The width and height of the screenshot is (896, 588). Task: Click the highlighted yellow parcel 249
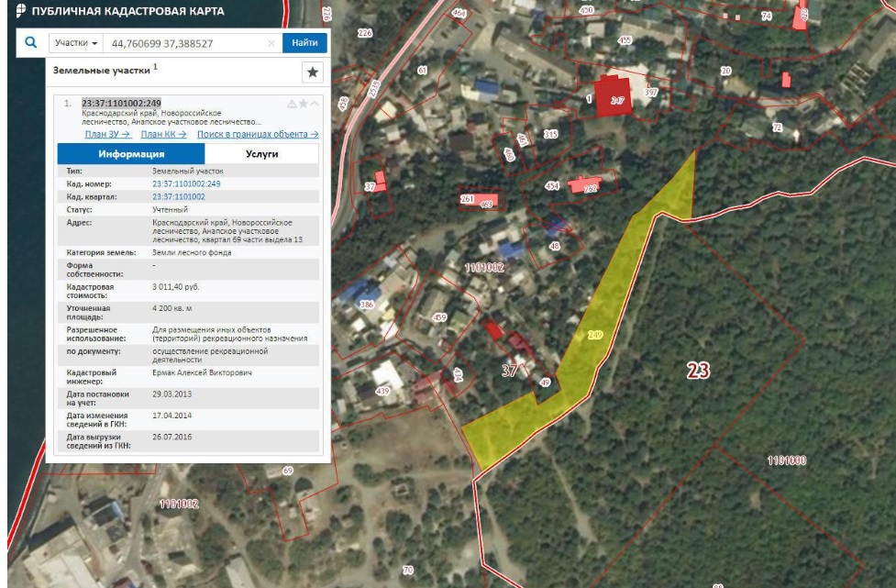(x=594, y=334)
